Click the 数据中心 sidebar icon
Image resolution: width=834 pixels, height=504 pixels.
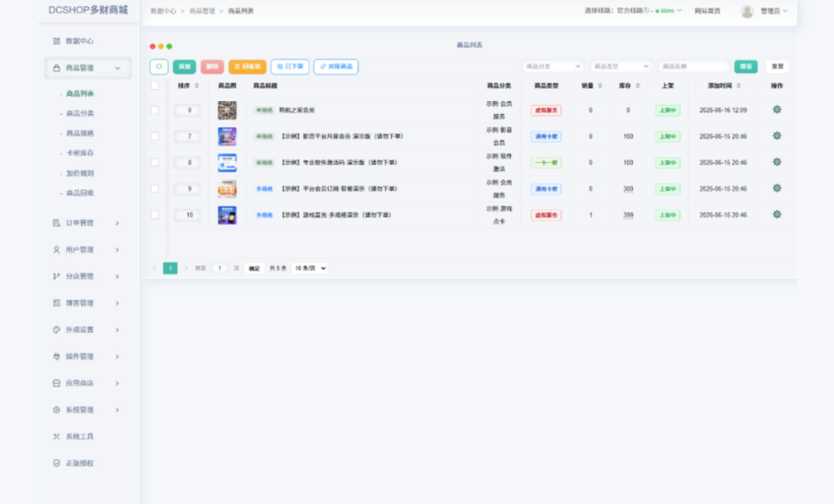[56, 41]
